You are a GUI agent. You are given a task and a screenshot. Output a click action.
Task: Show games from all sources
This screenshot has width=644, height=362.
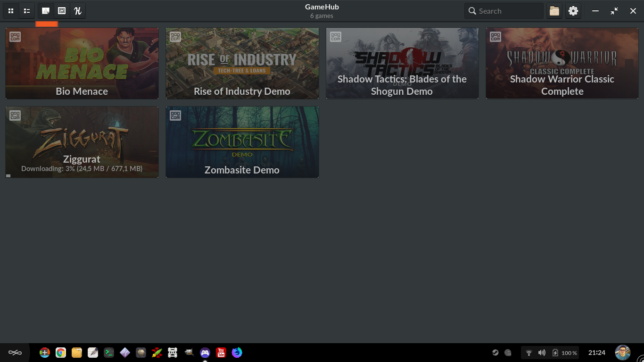pyautogui.click(x=46, y=11)
